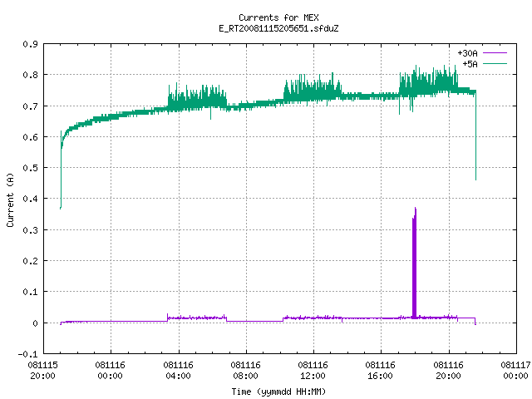
Task: Click the x-axis label "Time (yymmdd HH:MM)"
Action: (x=278, y=392)
